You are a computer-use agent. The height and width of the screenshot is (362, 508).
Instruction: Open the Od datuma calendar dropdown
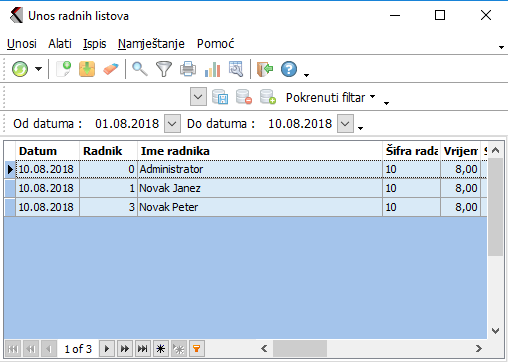pos(172,124)
